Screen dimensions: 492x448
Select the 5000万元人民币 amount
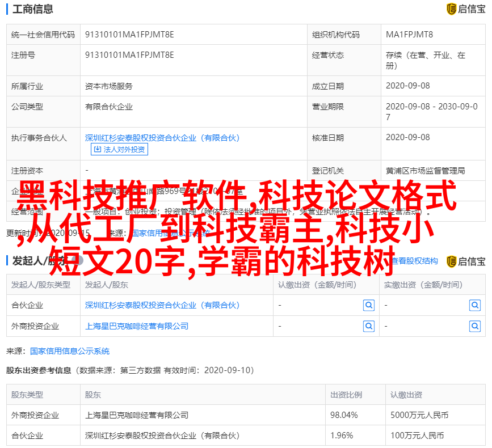pyautogui.click(x=419, y=415)
